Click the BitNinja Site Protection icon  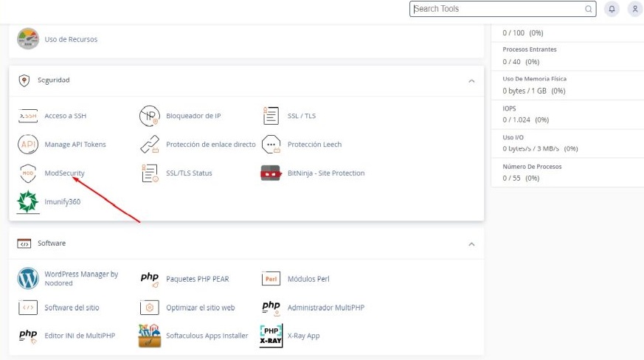pos(271,173)
